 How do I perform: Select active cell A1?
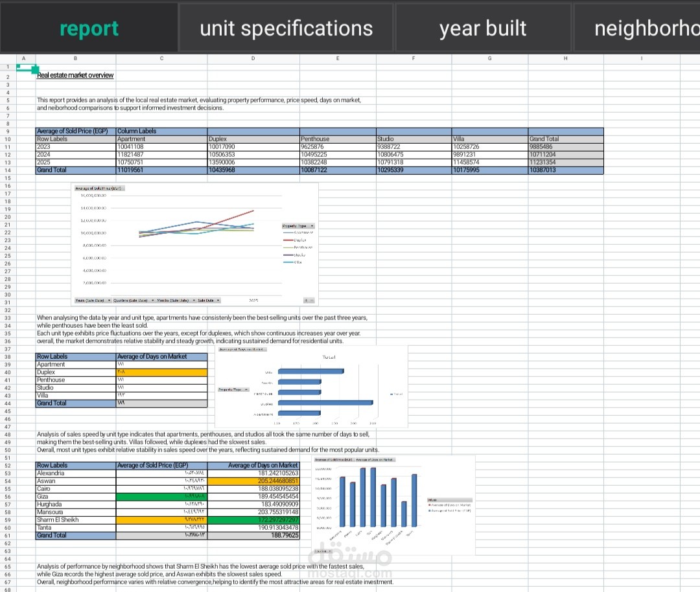(26, 67)
